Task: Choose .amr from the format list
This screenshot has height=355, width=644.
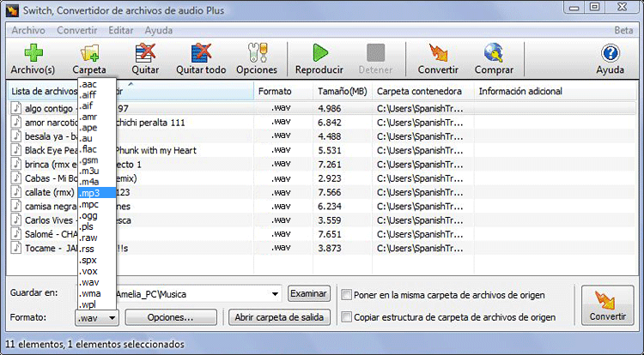Action: tap(97, 117)
